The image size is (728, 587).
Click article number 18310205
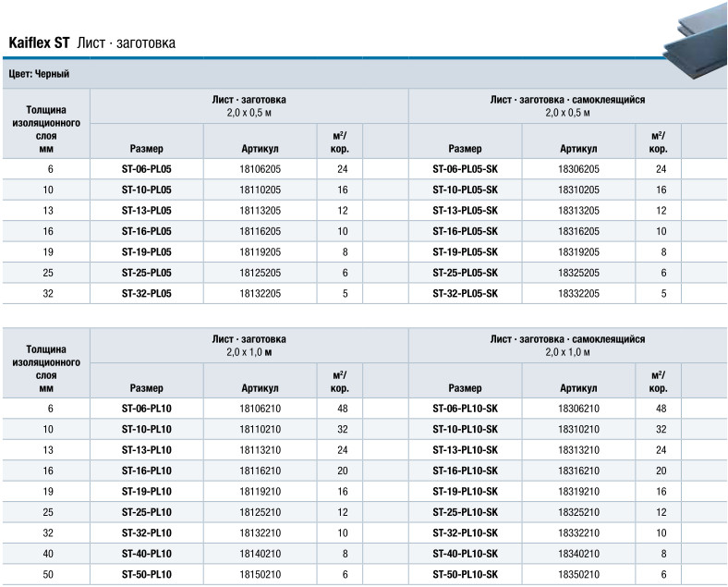pyautogui.click(x=578, y=190)
